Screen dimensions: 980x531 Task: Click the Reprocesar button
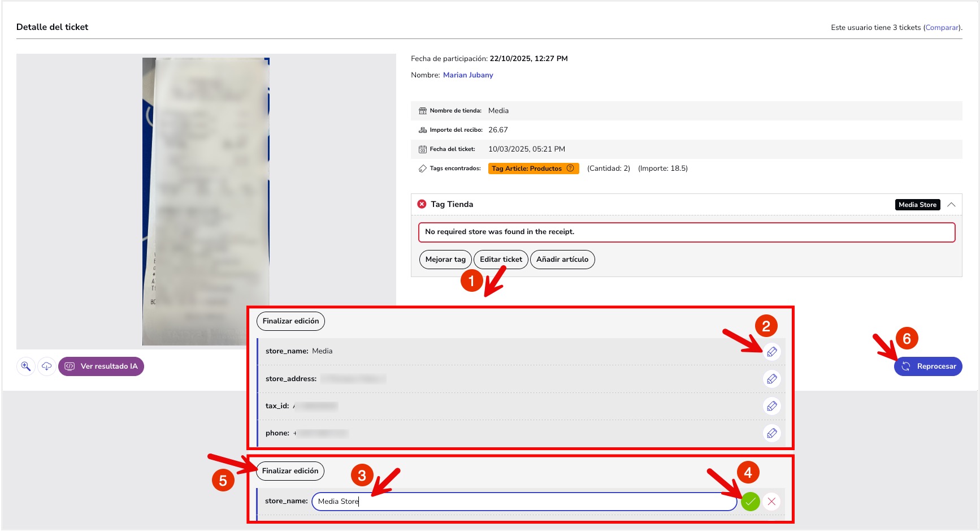(928, 366)
